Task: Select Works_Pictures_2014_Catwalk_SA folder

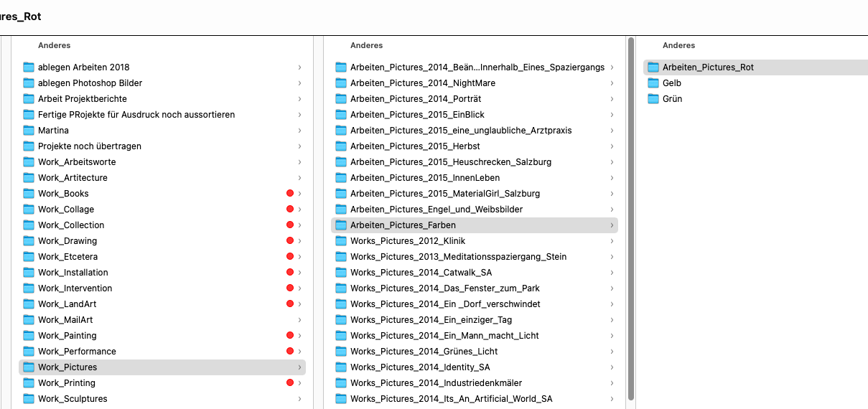Action: [421, 273]
